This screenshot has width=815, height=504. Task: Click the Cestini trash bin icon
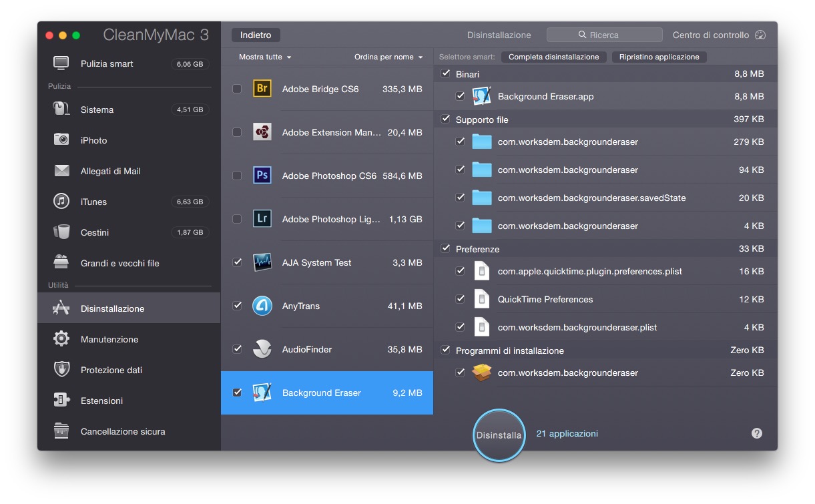61,232
